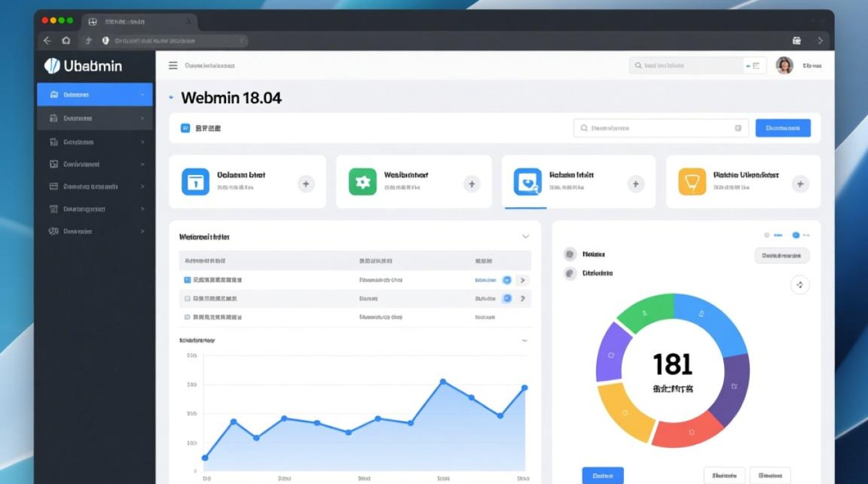Viewport: 868px width, 484px height.
Task: Click the green services icon on the second card
Action: [x=362, y=181]
